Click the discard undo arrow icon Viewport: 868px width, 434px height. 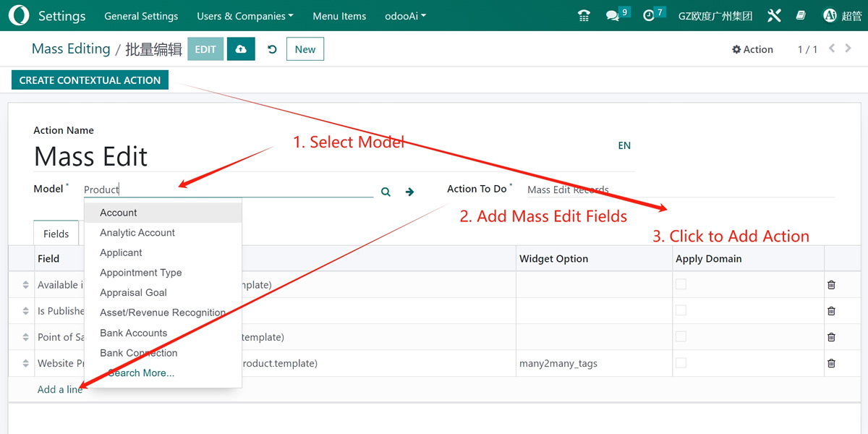click(272, 49)
